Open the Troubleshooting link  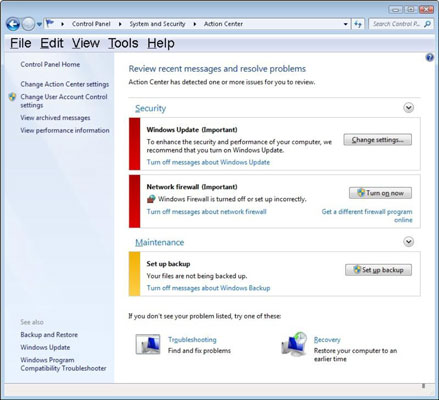(192, 340)
